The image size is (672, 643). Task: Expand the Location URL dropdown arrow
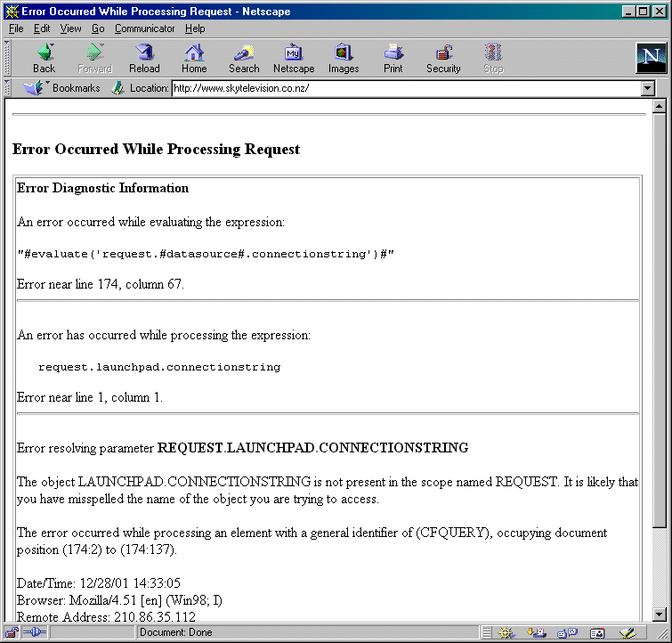(648, 88)
